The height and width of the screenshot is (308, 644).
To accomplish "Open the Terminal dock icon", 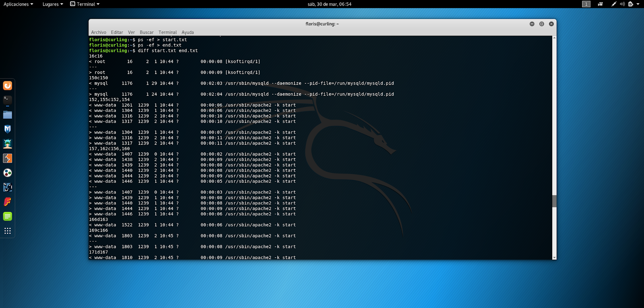I will click(8, 100).
